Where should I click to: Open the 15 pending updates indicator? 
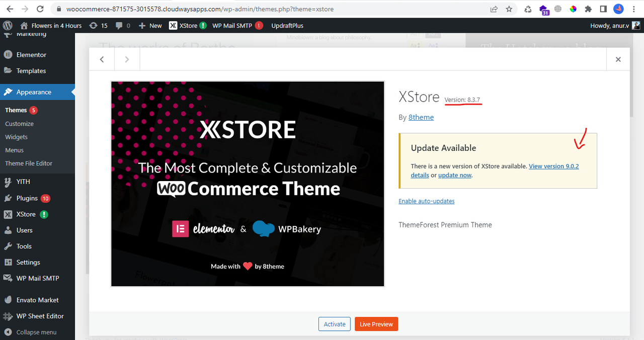pyautogui.click(x=98, y=26)
